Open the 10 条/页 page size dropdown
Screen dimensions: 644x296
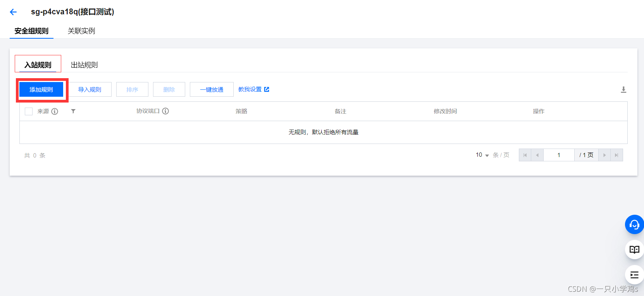pos(482,155)
